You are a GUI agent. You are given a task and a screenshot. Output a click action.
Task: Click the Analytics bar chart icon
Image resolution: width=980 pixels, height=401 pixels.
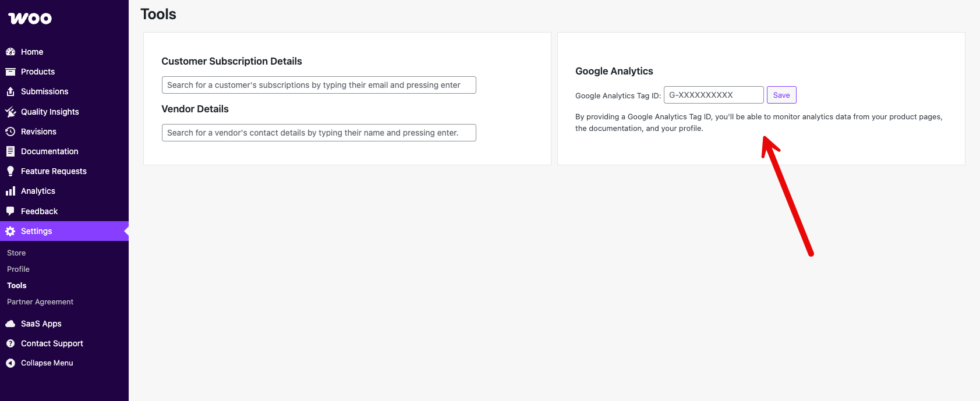[10, 191]
